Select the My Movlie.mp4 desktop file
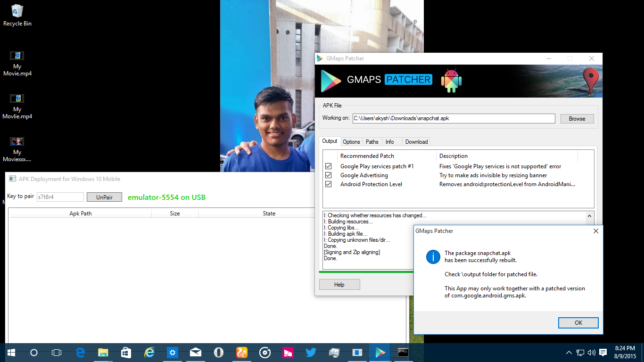This screenshot has width=644, height=362. click(x=17, y=107)
